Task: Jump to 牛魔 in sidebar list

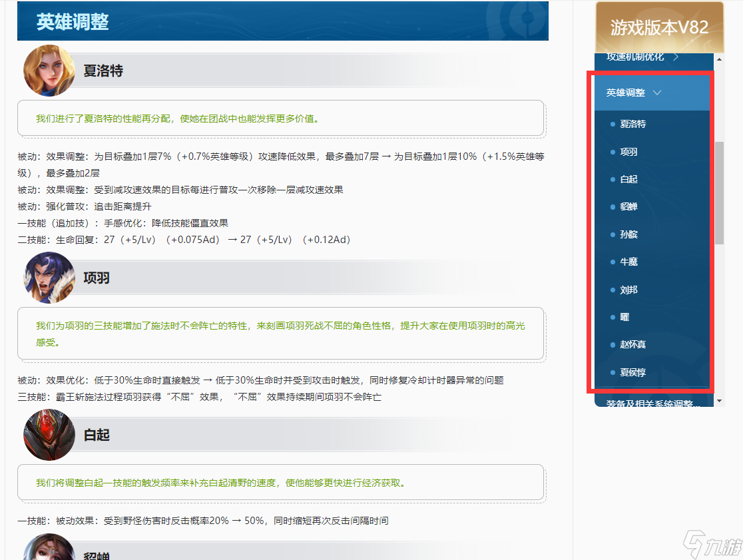Action: 628,262
